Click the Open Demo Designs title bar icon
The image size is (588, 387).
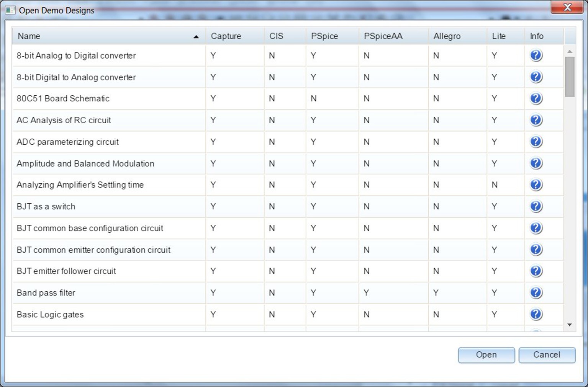point(10,10)
